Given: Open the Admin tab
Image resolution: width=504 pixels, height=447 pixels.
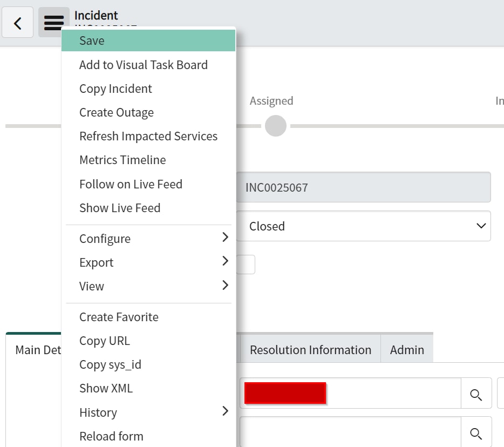Looking at the screenshot, I should tap(407, 349).
